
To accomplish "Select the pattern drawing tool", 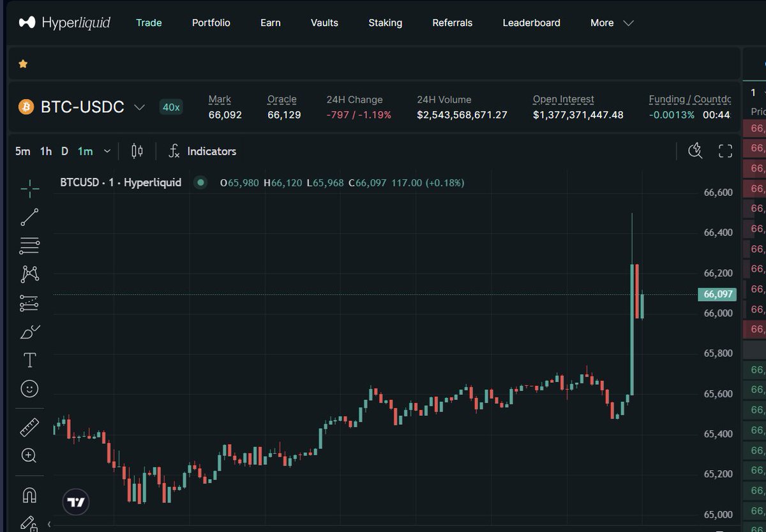I will (x=30, y=274).
